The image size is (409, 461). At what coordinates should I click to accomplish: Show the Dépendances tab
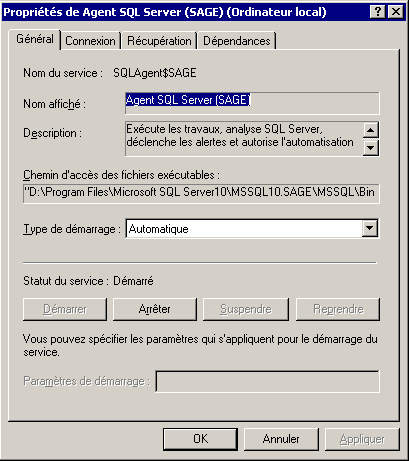237,41
